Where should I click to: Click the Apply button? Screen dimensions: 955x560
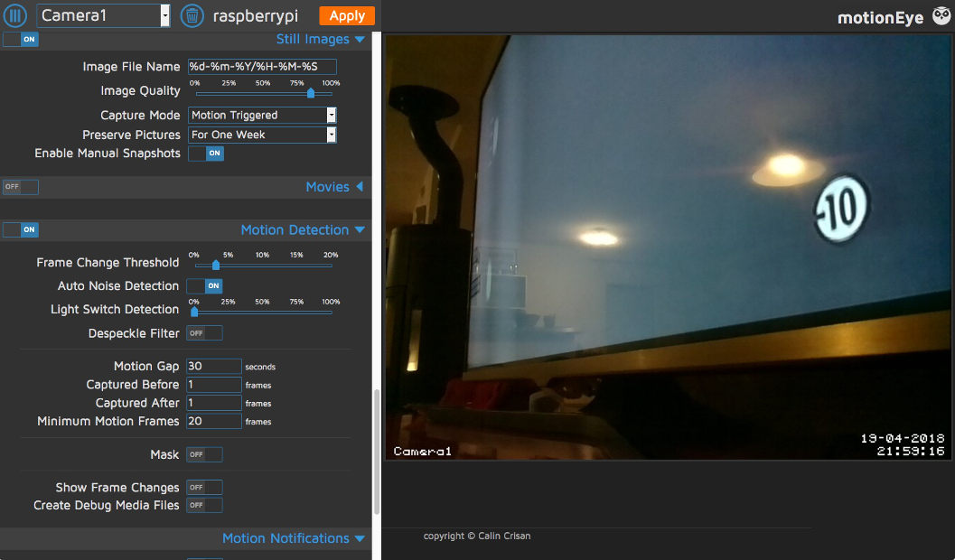(x=346, y=15)
